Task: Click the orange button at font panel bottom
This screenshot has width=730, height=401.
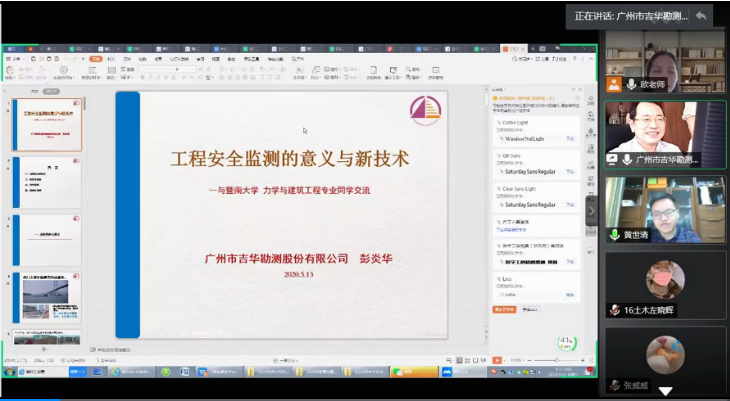Action: tap(504, 310)
